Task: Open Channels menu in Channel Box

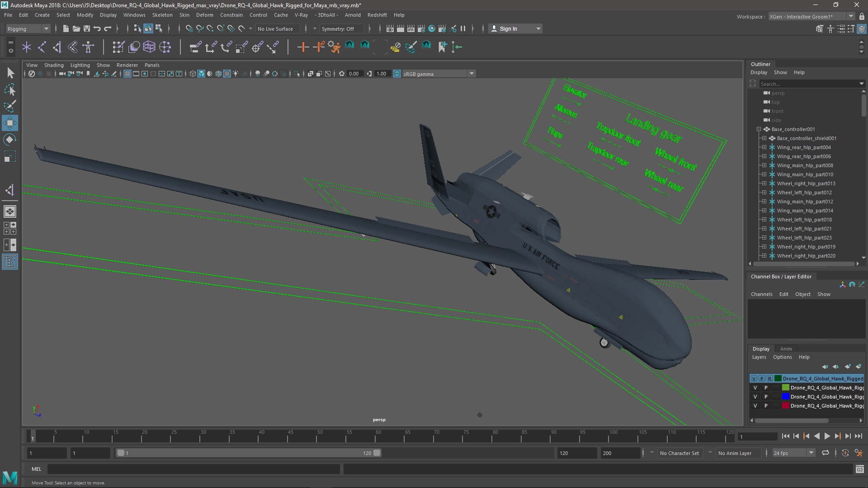Action: (x=761, y=294)
